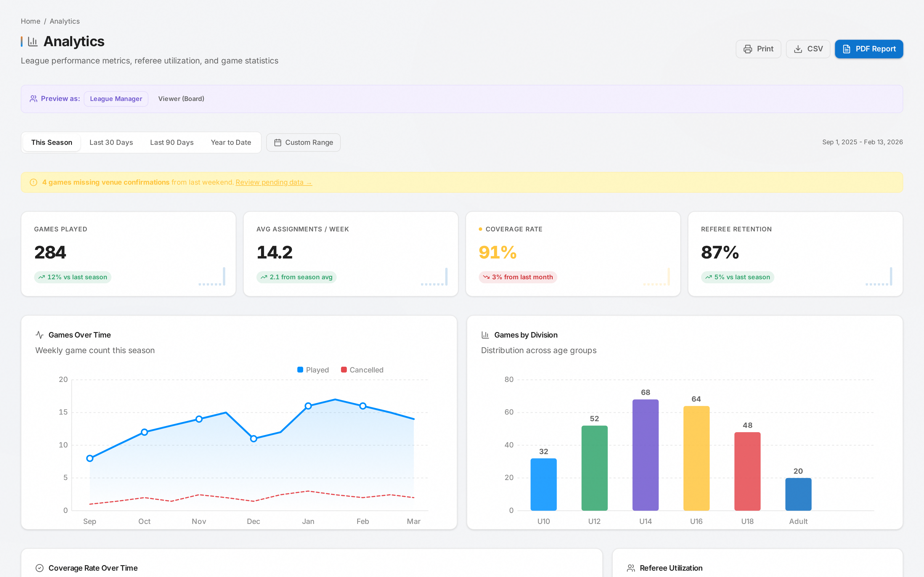Select League Manager preview role
This screenshot has width=924, height=577.
click(x=116, y=99)
